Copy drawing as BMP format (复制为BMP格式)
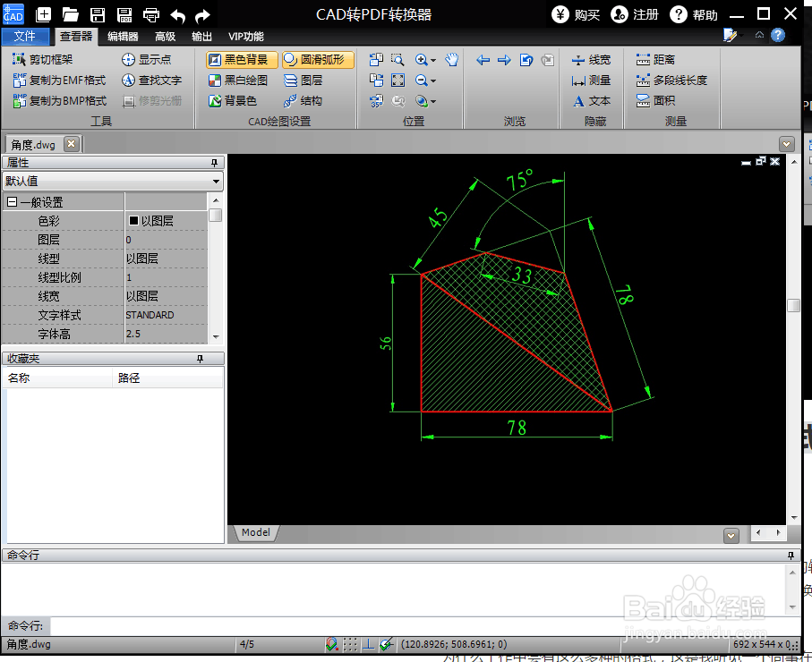 pos(60,101)
